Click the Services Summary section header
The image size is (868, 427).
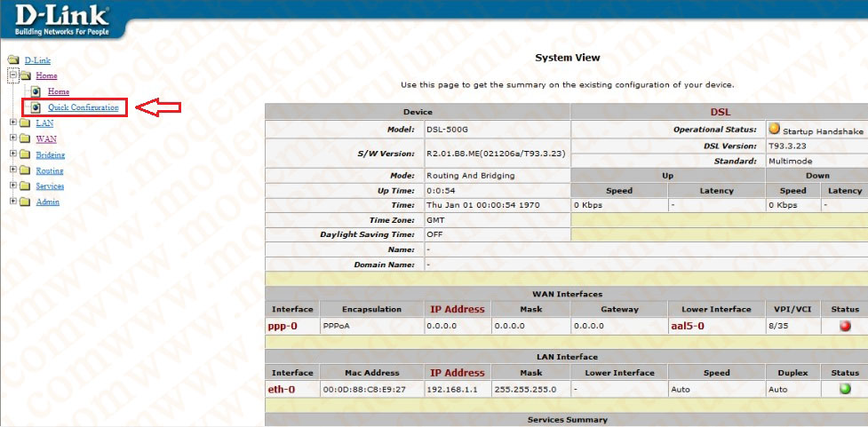[x=567, y=420]
